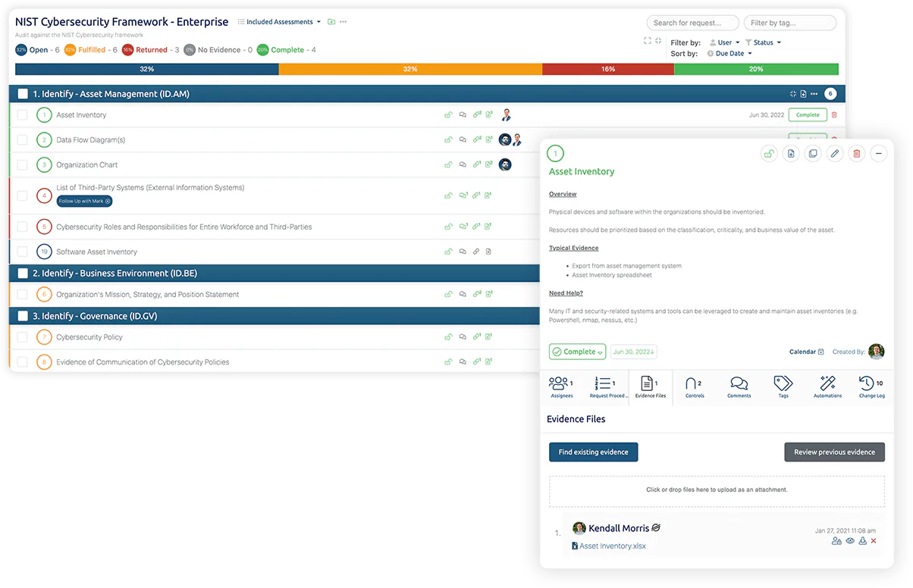The width and height of the screenshot is (913, 588).
Task: Click the Search for request field
Action: [x=692, y=23]
